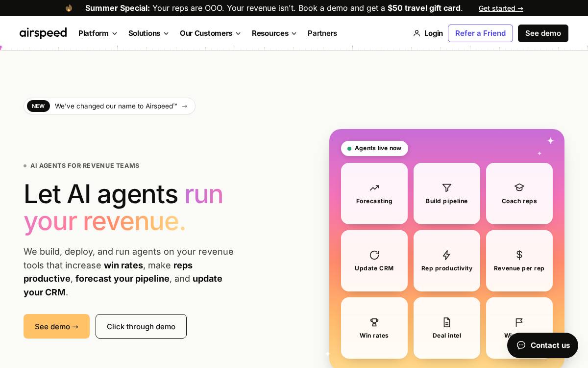This screenshot has width=588, height=368.
Task: Click the Update CRM refresh icon
Action: [374, 255]
